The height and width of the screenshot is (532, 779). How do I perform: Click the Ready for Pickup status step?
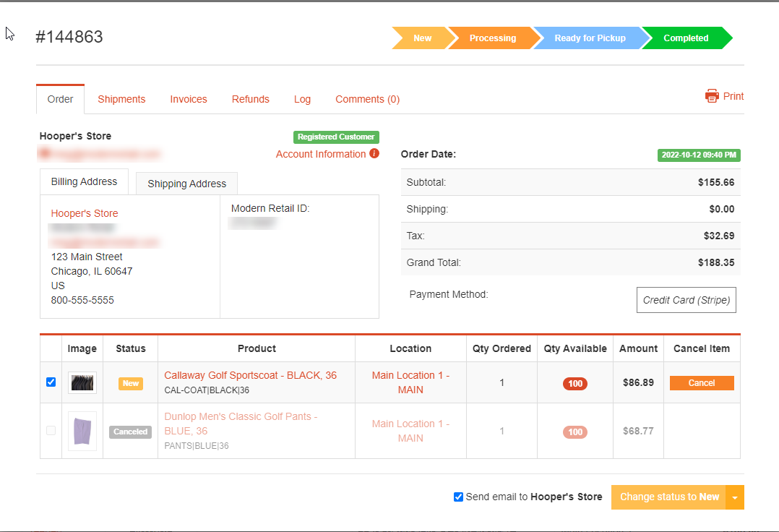coord(590,38)
